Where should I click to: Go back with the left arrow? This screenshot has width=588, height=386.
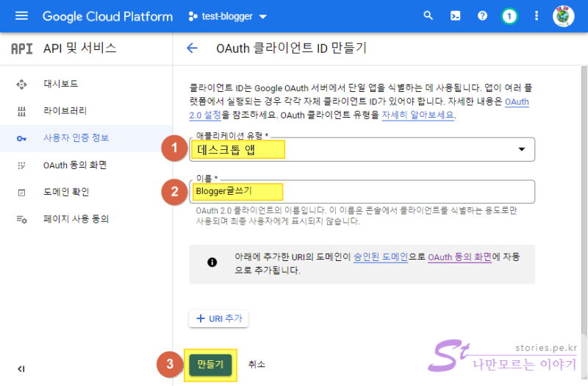[x=192, y=48]
